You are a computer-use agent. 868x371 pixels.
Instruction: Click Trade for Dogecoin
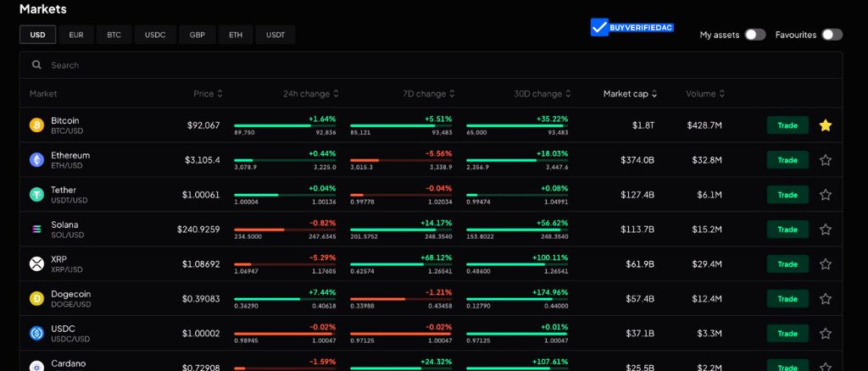tap(787, 298)
